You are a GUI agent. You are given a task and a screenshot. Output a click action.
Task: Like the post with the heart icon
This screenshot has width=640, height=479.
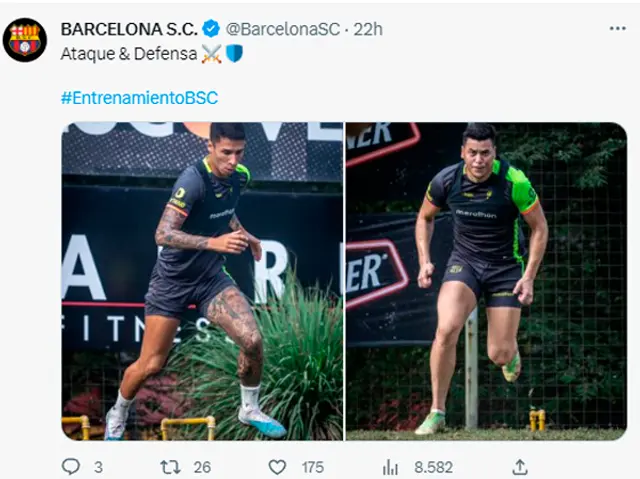(277, 466)
